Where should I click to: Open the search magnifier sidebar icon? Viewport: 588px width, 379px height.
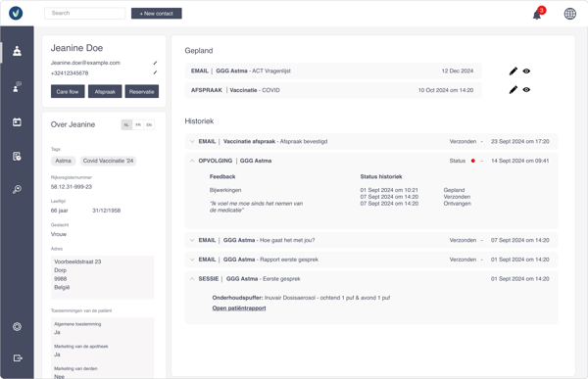17,189
